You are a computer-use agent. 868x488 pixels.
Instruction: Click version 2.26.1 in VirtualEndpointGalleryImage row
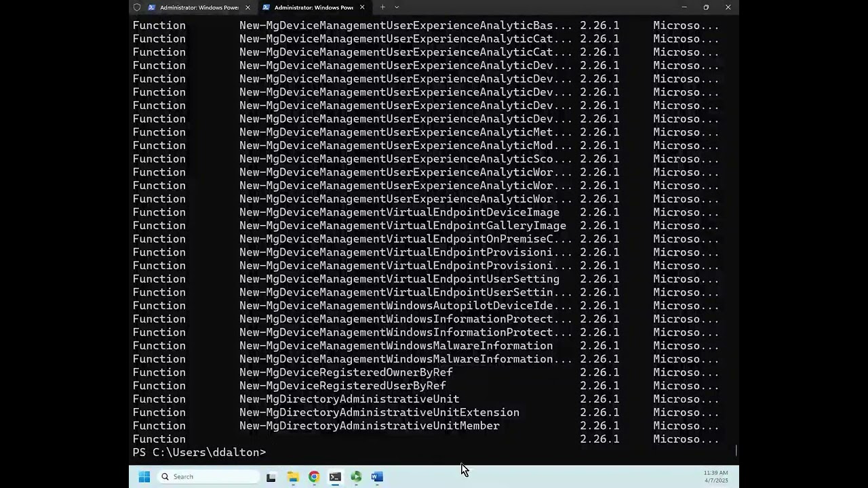(599, 226)
